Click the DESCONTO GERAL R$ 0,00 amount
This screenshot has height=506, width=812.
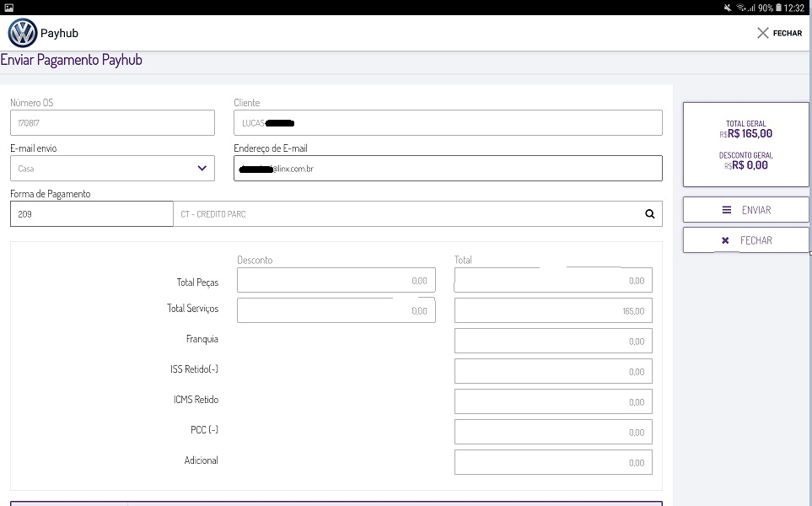745,165
